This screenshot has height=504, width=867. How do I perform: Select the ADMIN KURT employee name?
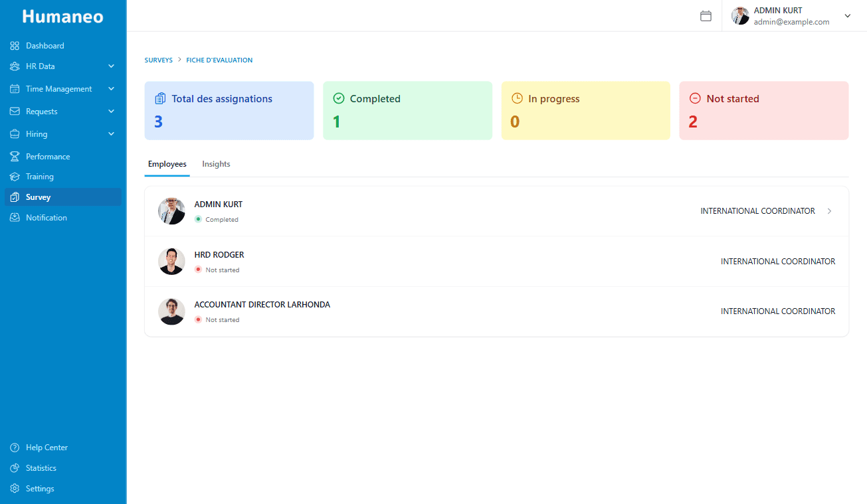coord(219,205)
